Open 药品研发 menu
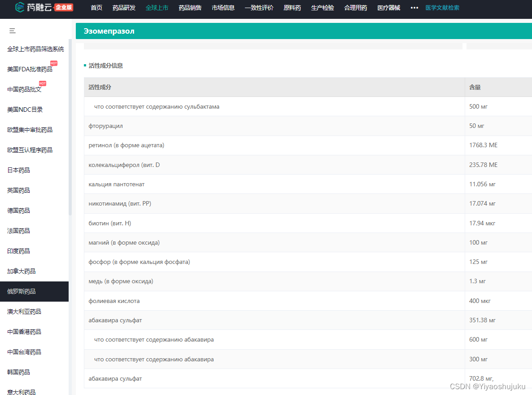 coord(124,8)
